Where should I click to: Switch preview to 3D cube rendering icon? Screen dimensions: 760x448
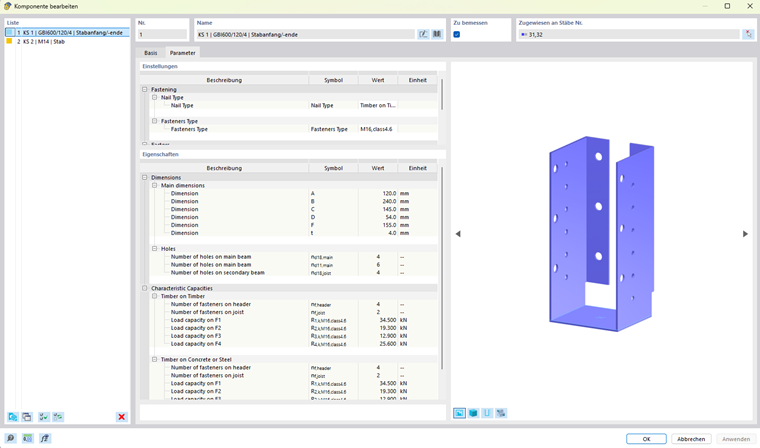pos(473,413)
